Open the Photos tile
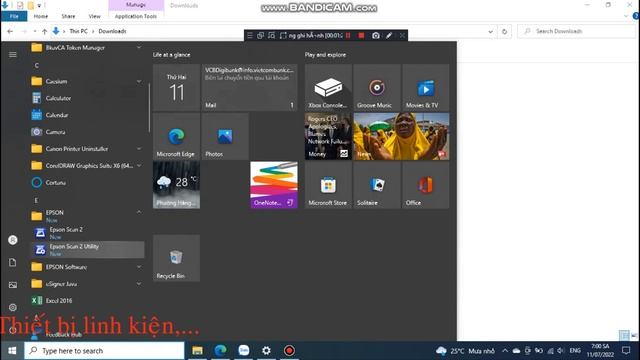640x360 pixels. tap(225, 136)
